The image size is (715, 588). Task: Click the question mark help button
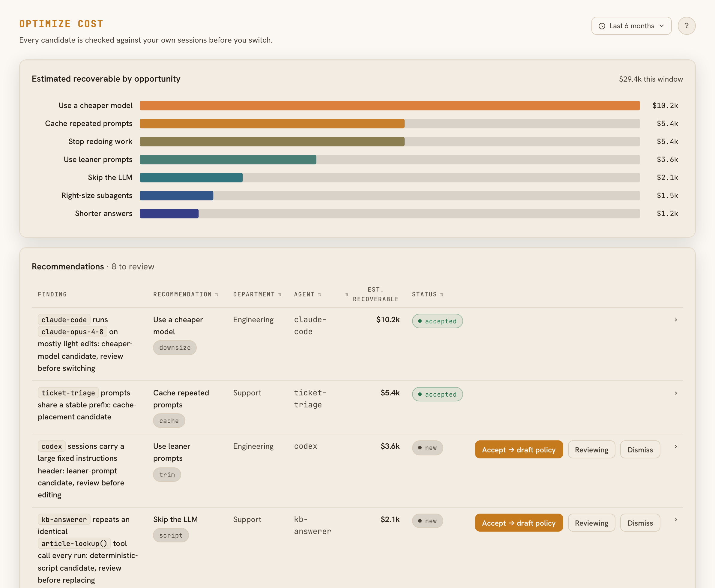click(686, 26)
